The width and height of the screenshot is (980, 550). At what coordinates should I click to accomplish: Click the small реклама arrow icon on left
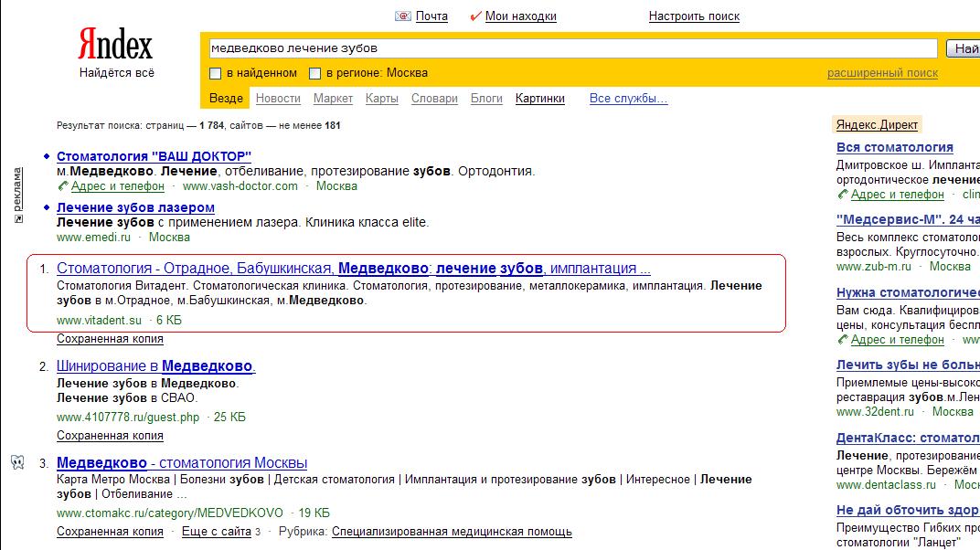[x=17, y=219]
